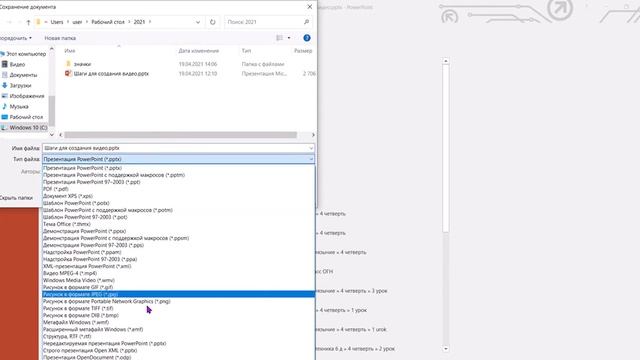The height and width of the screenshot is (360, 640).
Task: Choose Windows Media Video (*.wmv)
Action: pos(178,280)
